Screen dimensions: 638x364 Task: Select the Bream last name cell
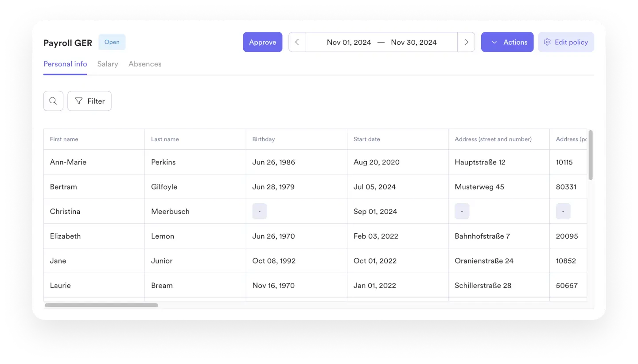pos(195,286)
